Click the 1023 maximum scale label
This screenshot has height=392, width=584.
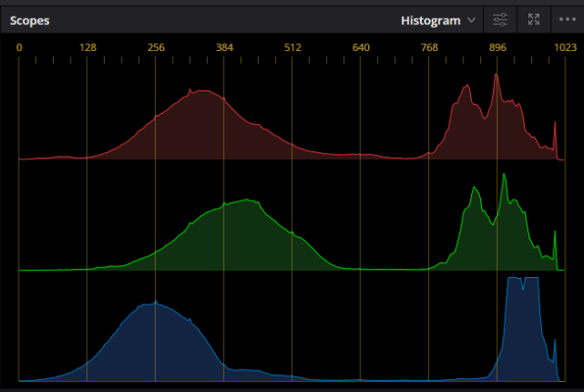[x=564, y=47]
